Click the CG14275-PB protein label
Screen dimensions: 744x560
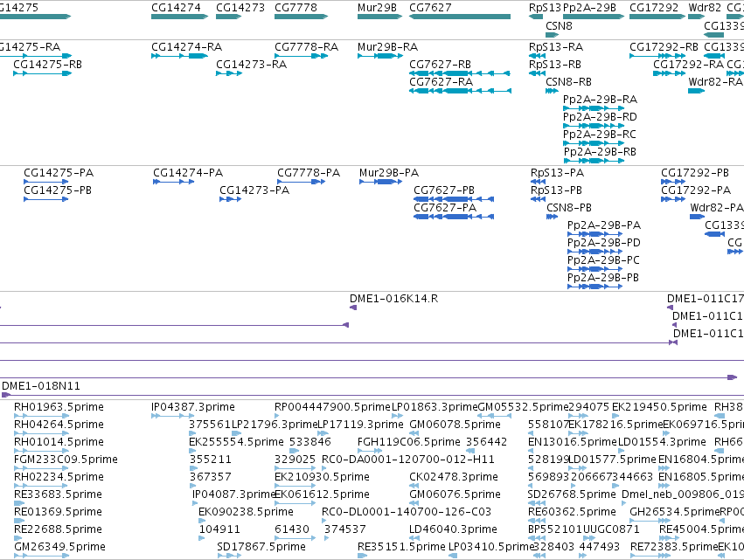[58, 190]
